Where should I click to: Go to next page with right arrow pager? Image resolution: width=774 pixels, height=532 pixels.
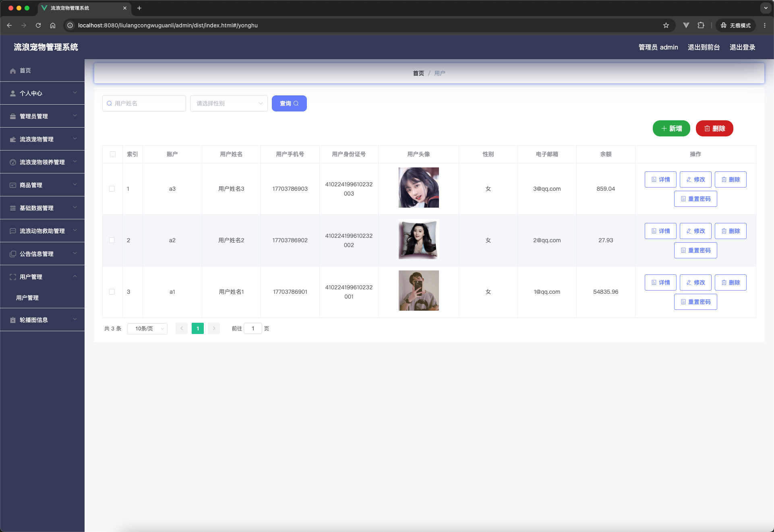click(x=214, y=328)
